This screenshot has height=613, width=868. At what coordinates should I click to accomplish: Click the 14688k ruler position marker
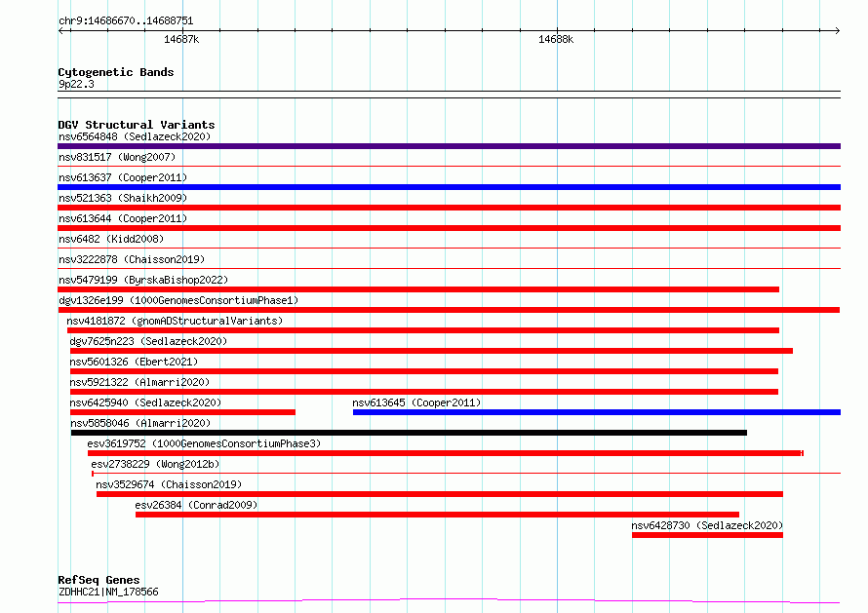click(x=556, y=39)
